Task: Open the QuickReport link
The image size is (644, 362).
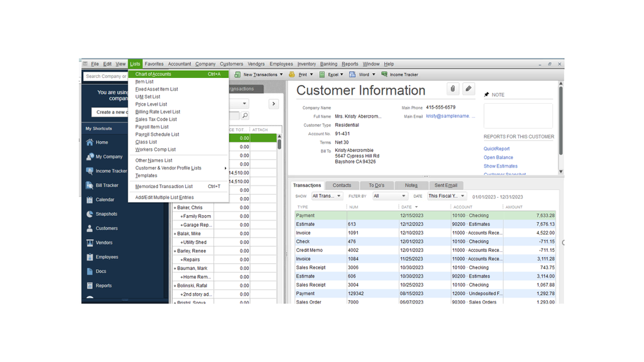Action: click(496, 149)
